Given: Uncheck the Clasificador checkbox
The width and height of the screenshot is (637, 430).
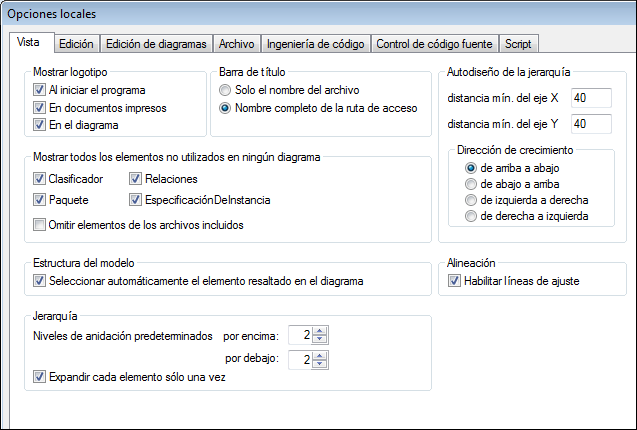Looking at the screenshot, I should (x=39, y=180).
